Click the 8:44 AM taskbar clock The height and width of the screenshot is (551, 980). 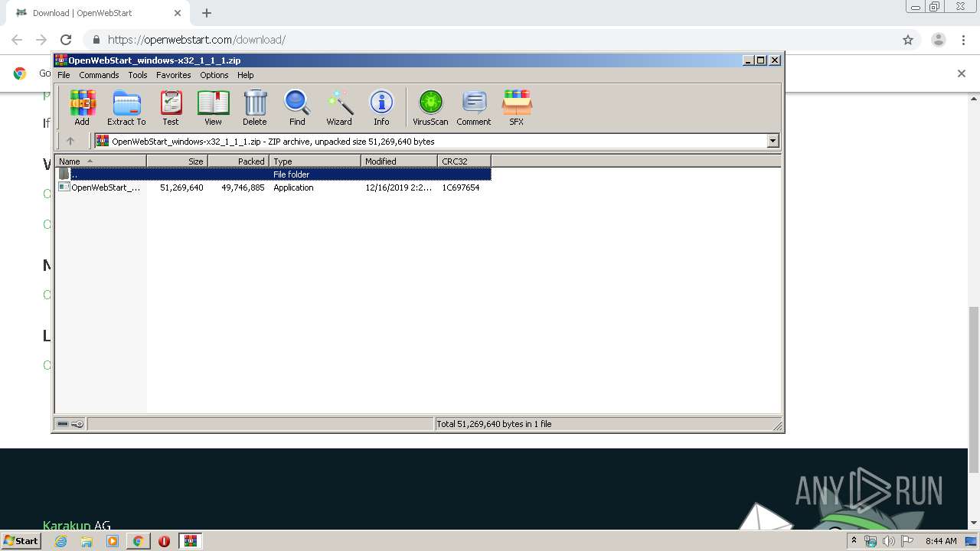click(941, 541)
